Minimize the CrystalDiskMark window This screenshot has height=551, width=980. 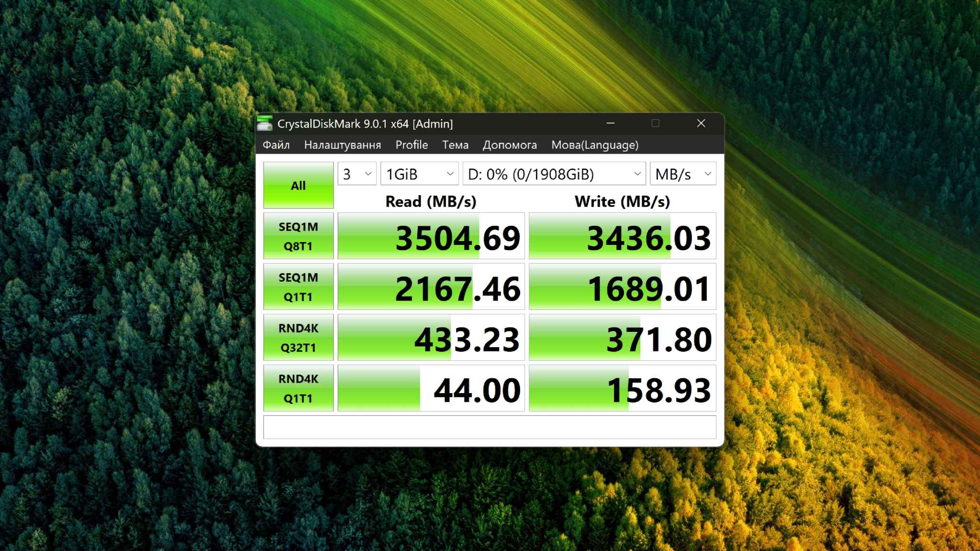point(611,123)
